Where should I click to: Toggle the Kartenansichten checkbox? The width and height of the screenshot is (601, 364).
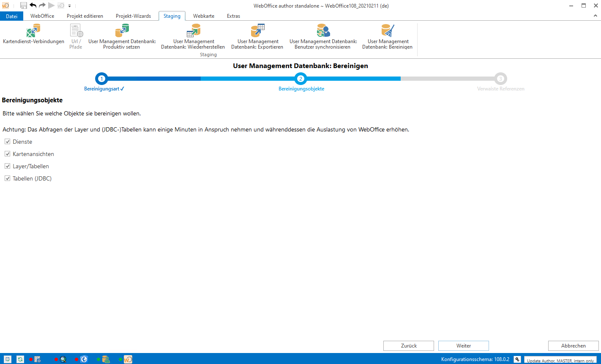coord(7,154)
